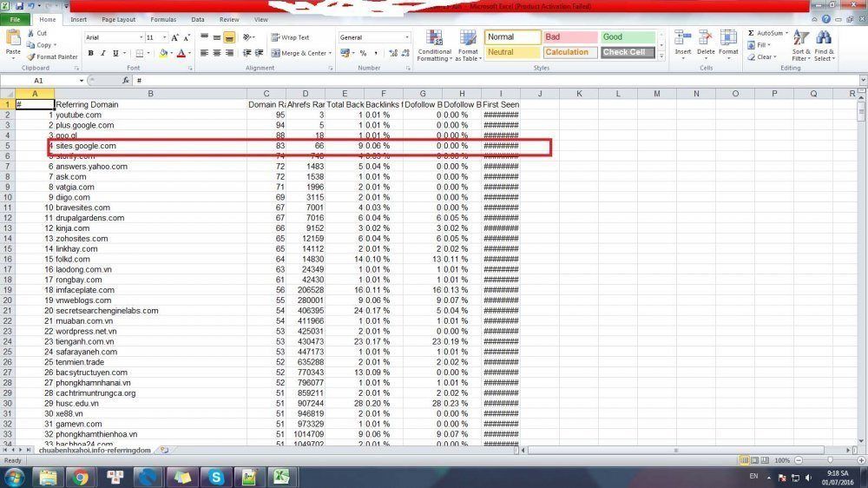This screenshot has height=488, width=868.
Task: Open Conditional Formatting menu
Action: pyautogui.click(x=435, y=45)
